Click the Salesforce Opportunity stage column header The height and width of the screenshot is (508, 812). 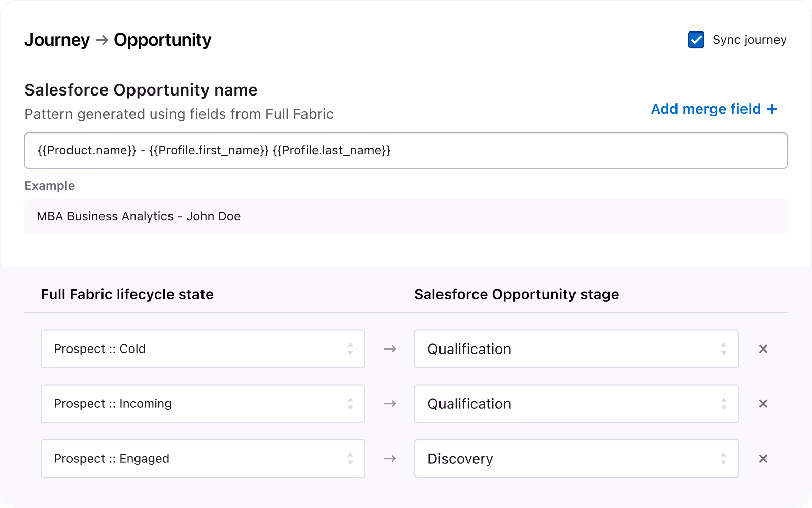click(517, 294)
